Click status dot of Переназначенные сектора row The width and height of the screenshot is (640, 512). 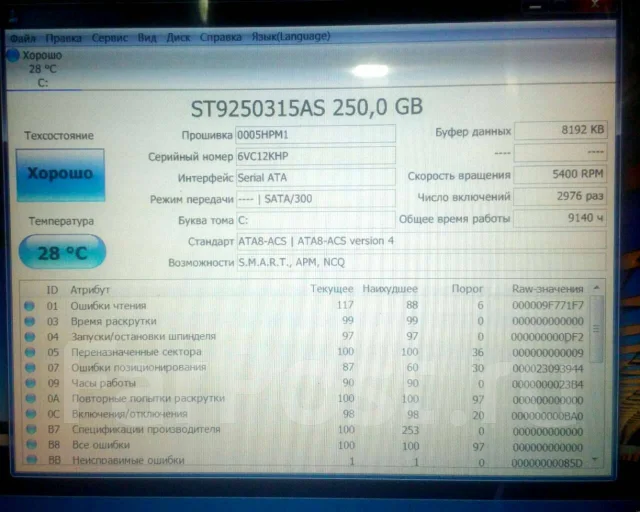tap(30, 352)
